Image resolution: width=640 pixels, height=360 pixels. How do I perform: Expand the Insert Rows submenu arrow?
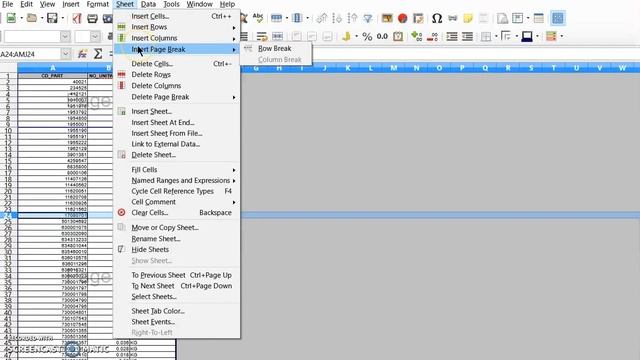click(x=234, y=27)
